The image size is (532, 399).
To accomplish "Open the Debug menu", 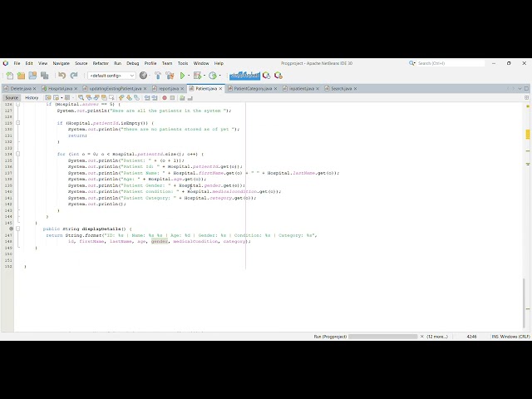I will [133, 63].
